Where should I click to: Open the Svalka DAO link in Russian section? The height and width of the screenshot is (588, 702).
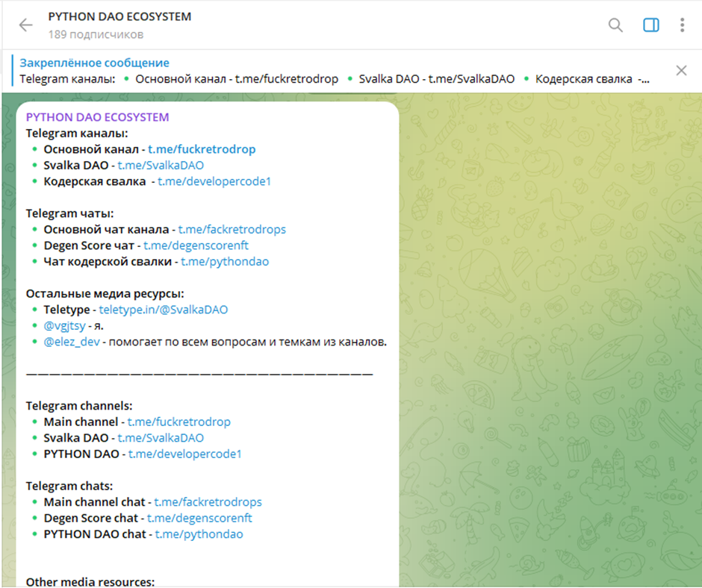[161, 166]
